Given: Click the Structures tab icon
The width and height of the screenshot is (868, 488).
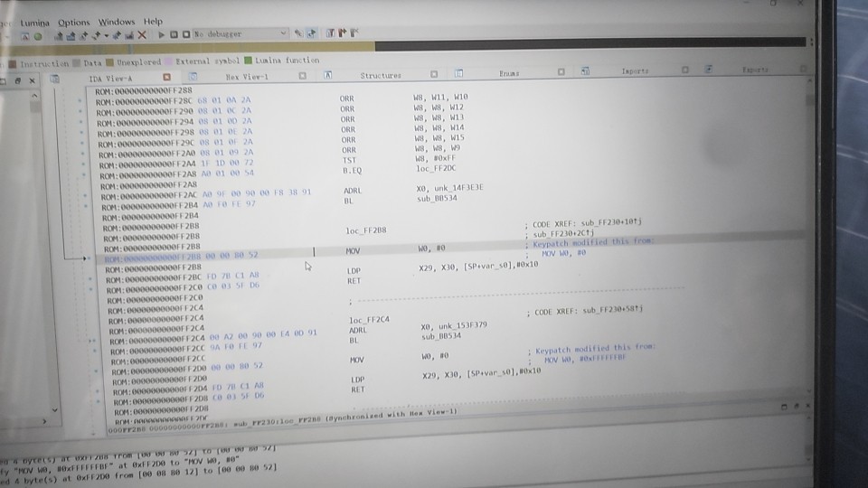Looking at the screenshot, I should point(327,75).
